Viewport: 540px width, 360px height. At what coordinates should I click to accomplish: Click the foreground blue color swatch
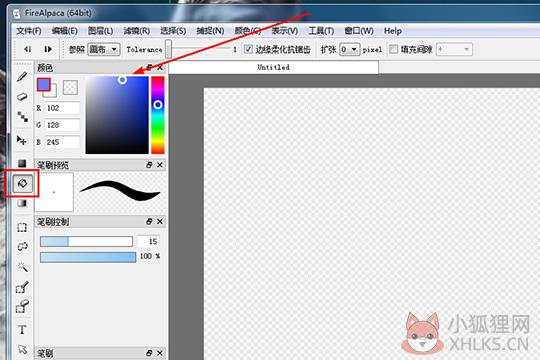click(43, 84)
